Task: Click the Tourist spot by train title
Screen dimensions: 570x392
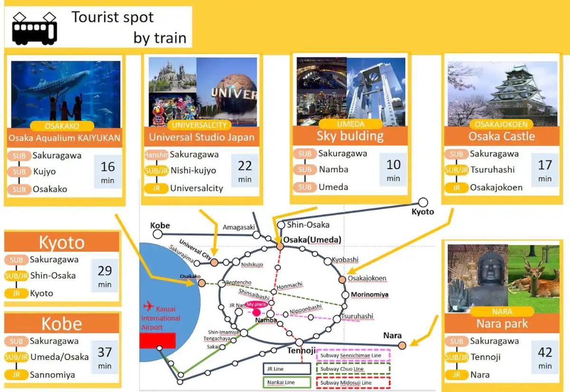Action: pos(129,27)
